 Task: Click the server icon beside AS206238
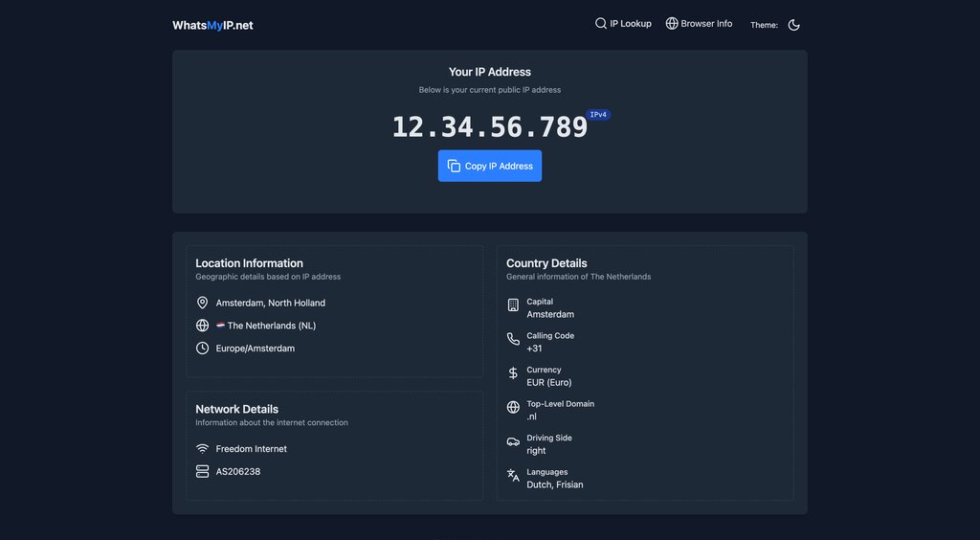click(x=202, y=472)
